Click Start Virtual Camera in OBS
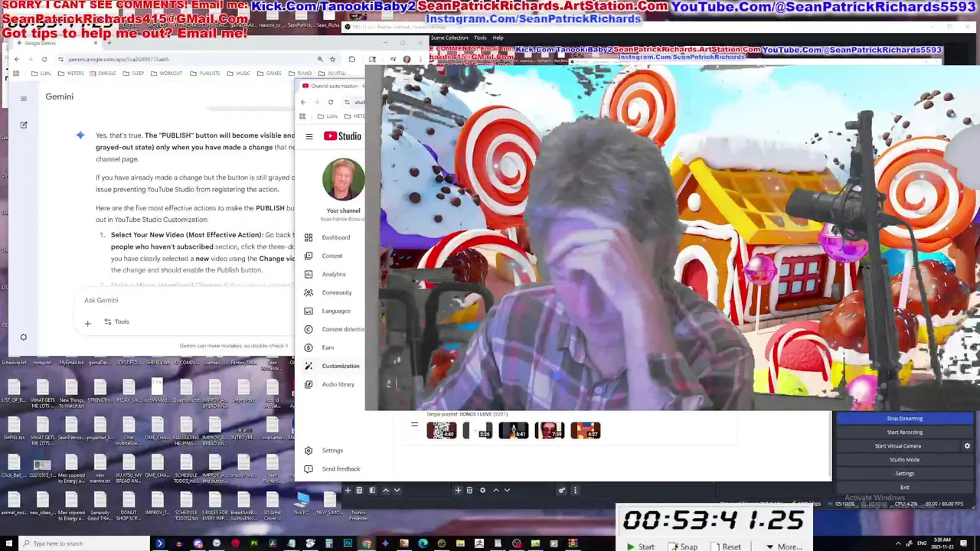Screen dimensions: 980x551 point(898,446)
